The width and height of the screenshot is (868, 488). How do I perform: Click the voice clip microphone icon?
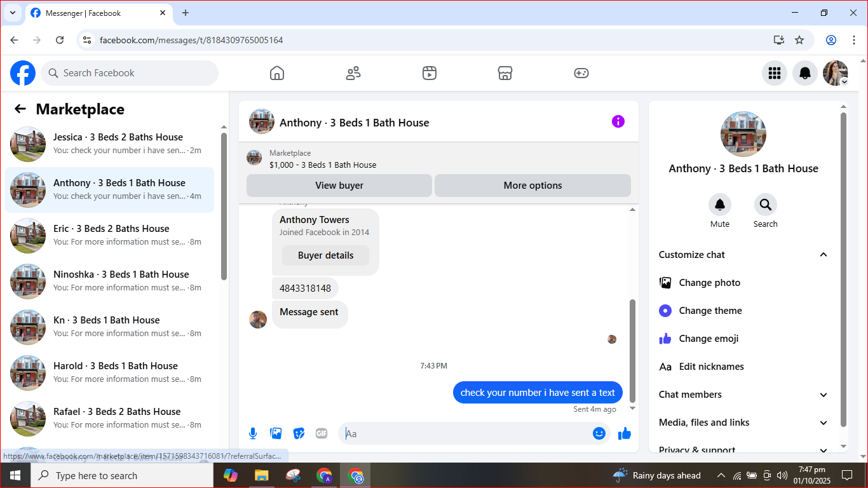(x=253, y=433)
